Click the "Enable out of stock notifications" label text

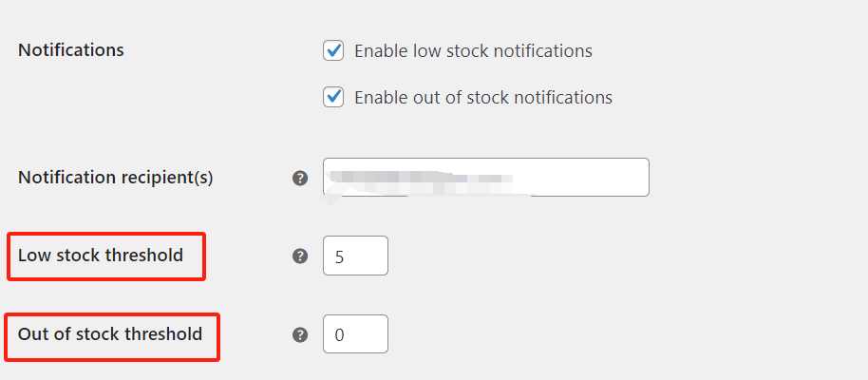click(x=482, y=97)
